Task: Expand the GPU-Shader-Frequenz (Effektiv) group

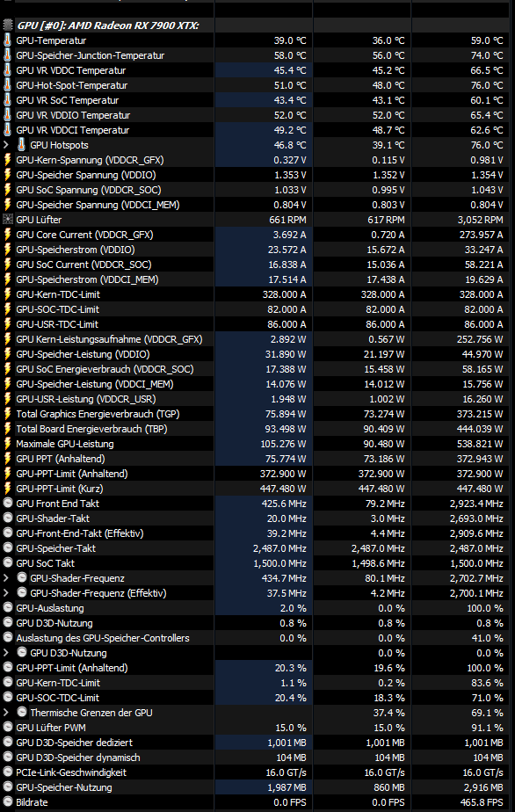Action: point(6,593)
